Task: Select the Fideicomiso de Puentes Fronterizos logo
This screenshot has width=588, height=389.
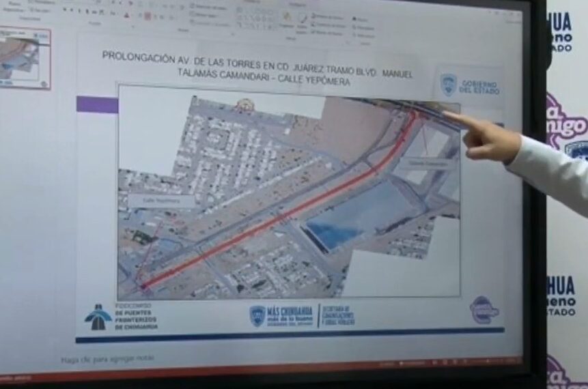Action: pyautogui.click(x=99, y=317)
